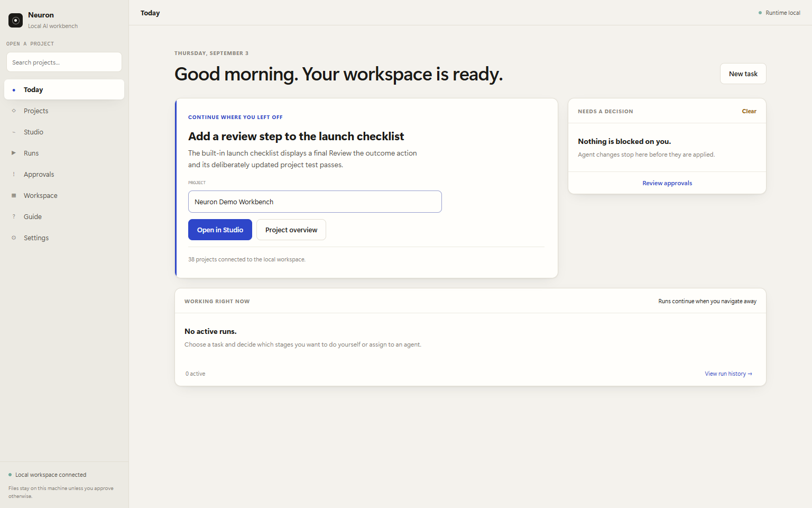
Task: Open the Today page in sidebar
Action: click(x=64, y=89)
